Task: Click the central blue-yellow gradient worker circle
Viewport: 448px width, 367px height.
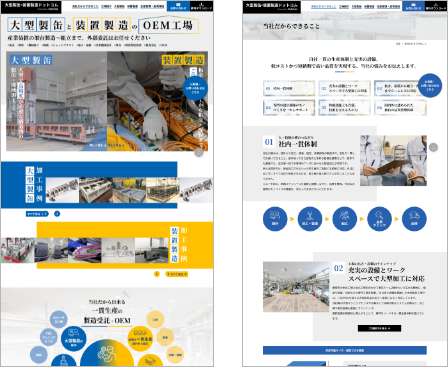Action: point(107,354)
